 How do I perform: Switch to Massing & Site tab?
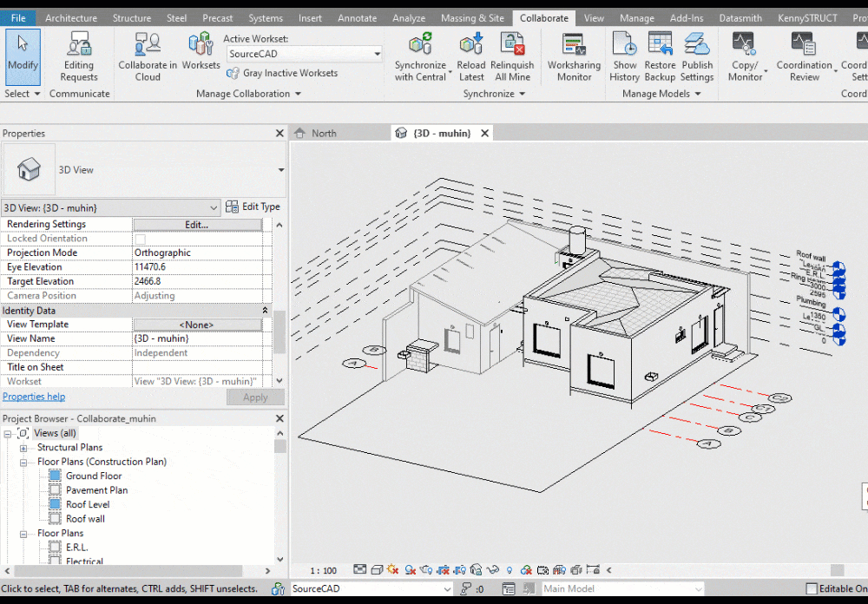472,17
